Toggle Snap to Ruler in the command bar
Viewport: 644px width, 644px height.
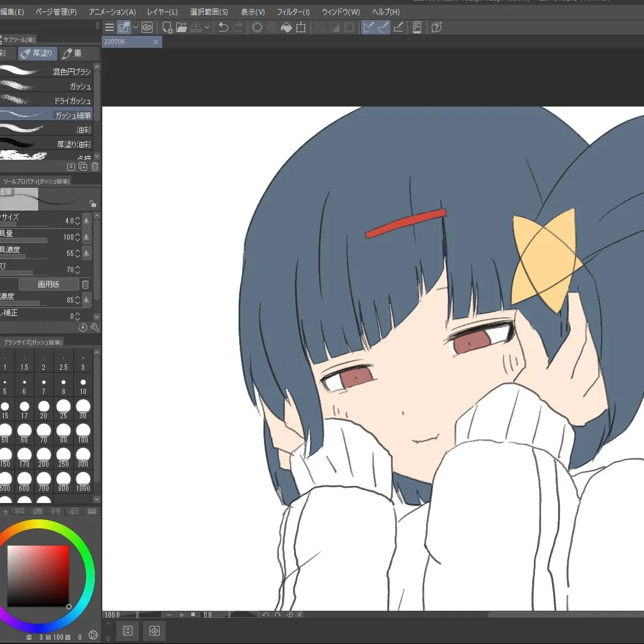[368, 27]
